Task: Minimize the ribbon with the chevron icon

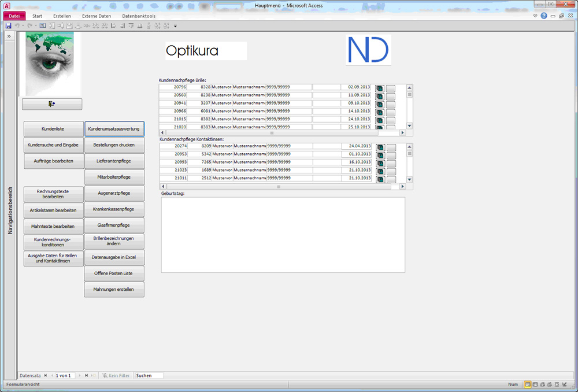Action: click(x=535, y=16)
